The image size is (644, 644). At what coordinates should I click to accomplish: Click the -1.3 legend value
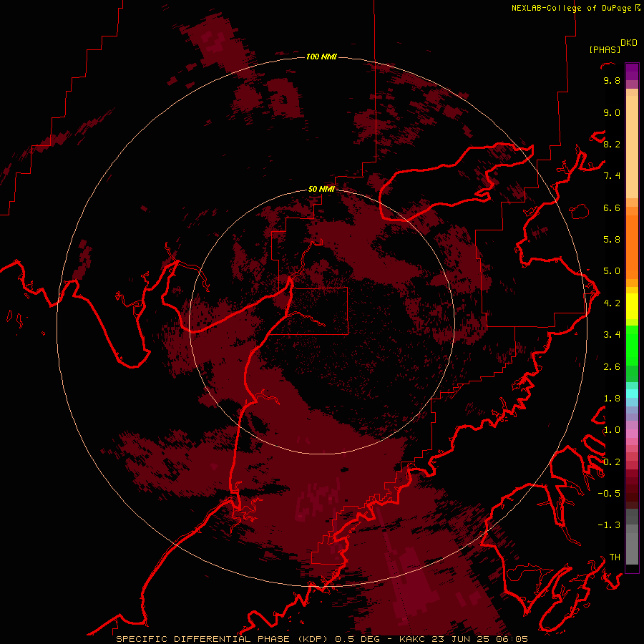[609, 525]
